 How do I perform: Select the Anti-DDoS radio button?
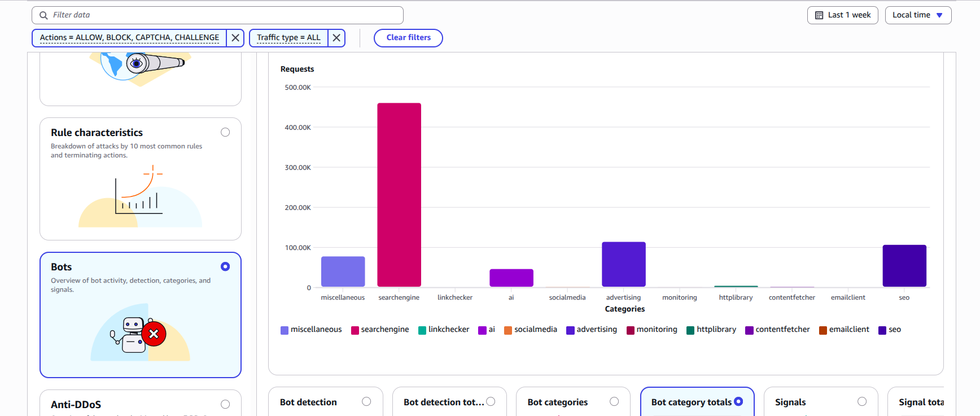pyautogui.click(x=225, y=404)
